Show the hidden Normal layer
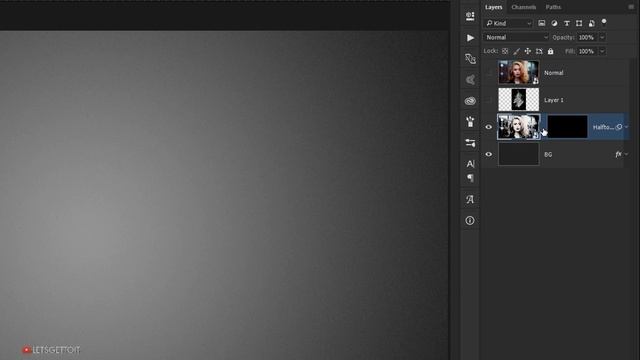 coord(489,73)
